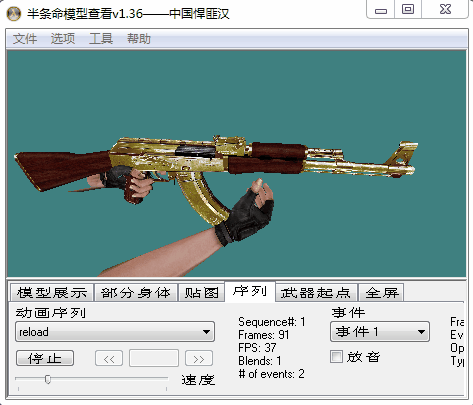
Task: Toggle the 放音 checkbox
Action: (336, 356)
